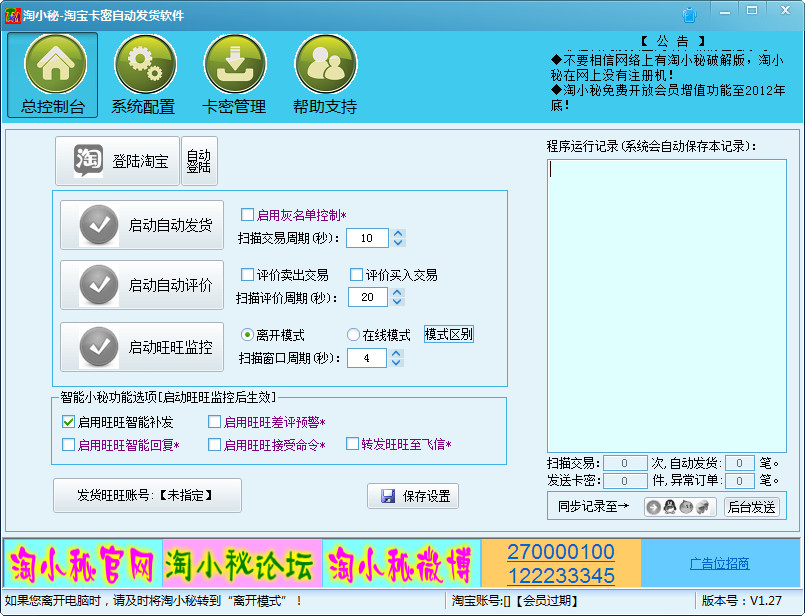Open the 总控制台 home console
Image resolution: width=805 pixels, height=616 pixels.
[x=53, y=75]
